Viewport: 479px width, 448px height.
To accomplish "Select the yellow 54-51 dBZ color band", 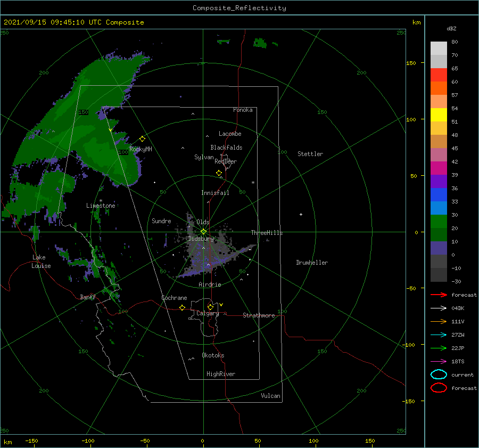I will pos(439,115).
